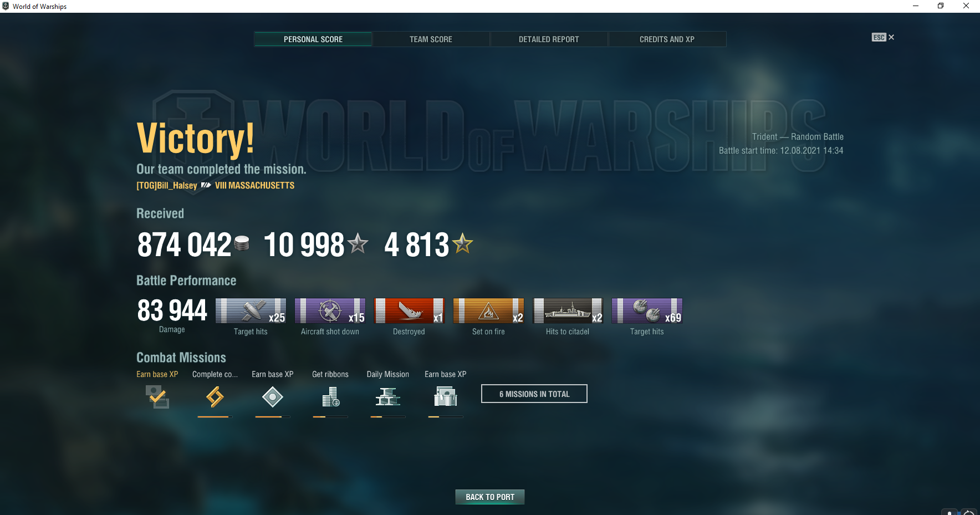This screenshot has height=515, width=980.
Task: Select the Personal Score tab
Action: tap(313, 39)
